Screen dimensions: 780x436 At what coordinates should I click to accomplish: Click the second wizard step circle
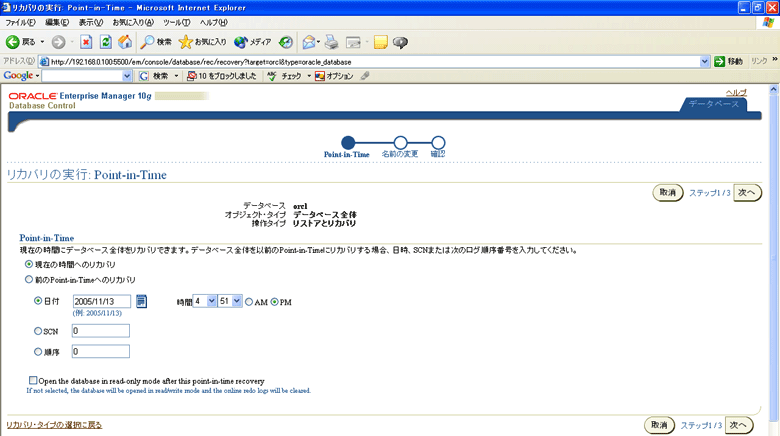pyautogui.click(x=400, y=142)
